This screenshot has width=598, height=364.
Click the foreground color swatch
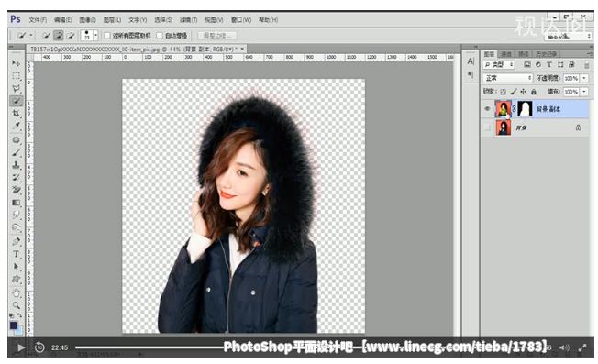(14, 325)
